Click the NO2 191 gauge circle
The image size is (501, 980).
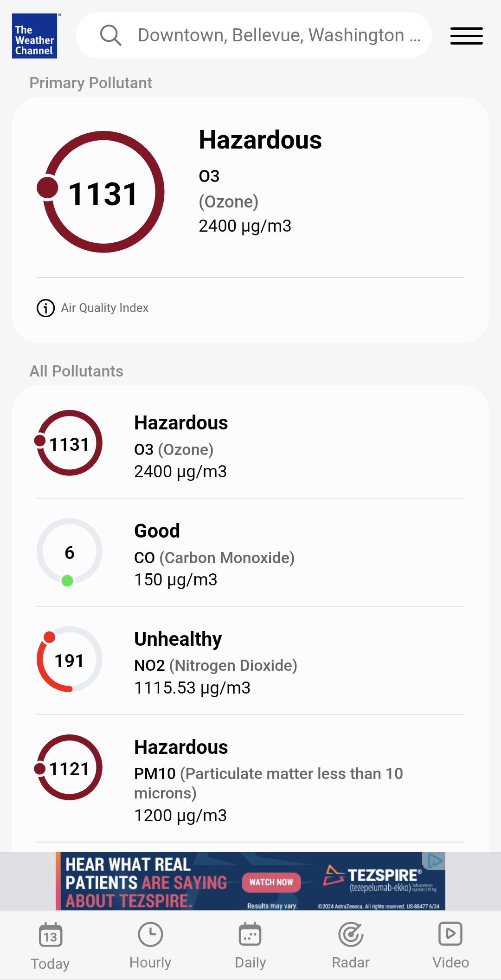(70, 659)
